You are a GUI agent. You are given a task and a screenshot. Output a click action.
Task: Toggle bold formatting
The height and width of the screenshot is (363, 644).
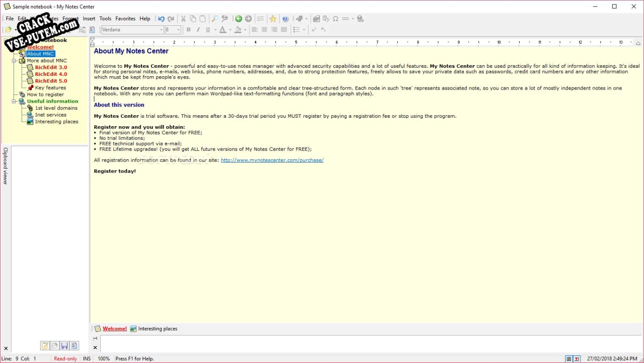click(x=189, y=30)
